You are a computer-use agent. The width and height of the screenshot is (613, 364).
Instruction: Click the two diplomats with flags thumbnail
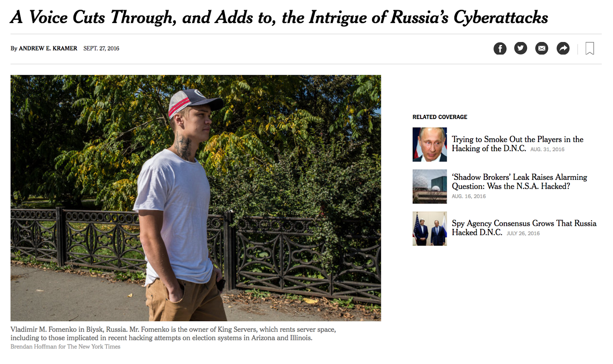tap(429, 229)
